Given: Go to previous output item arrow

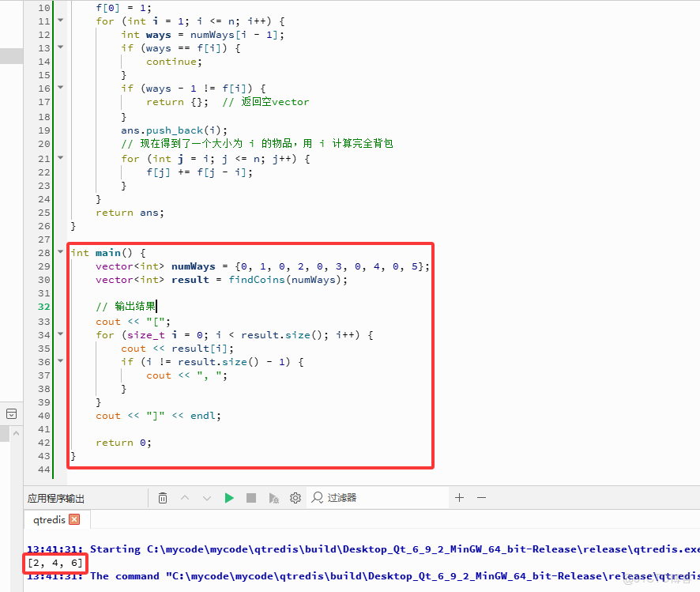Looking at the screenshot, I should point(185,498).
